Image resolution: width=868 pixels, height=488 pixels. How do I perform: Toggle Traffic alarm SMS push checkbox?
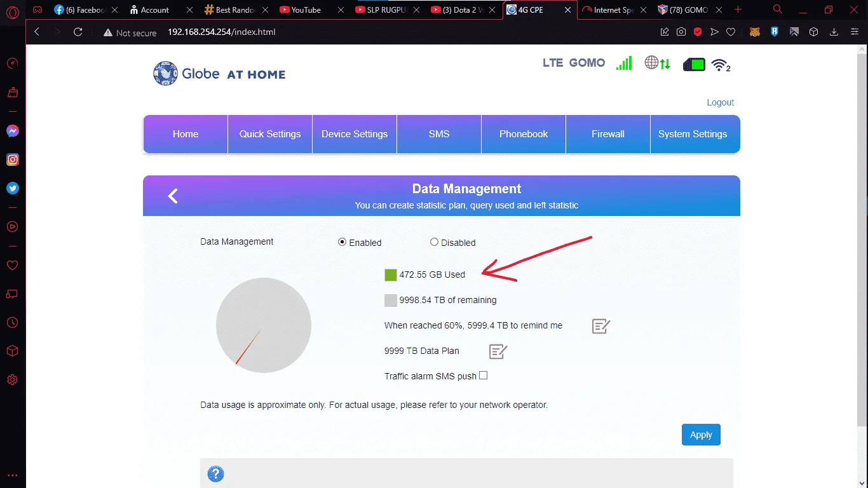pos(484,376)
